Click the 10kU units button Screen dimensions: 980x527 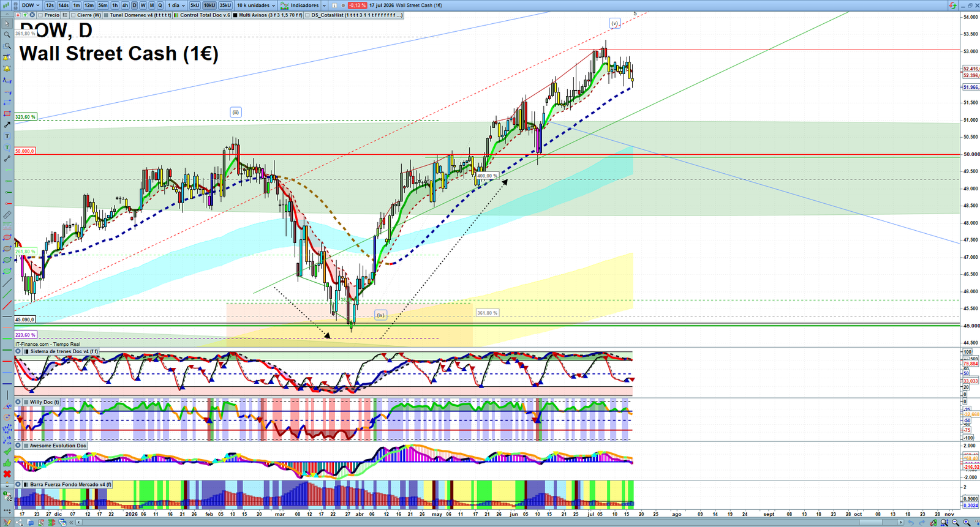(x=209, y=6)
